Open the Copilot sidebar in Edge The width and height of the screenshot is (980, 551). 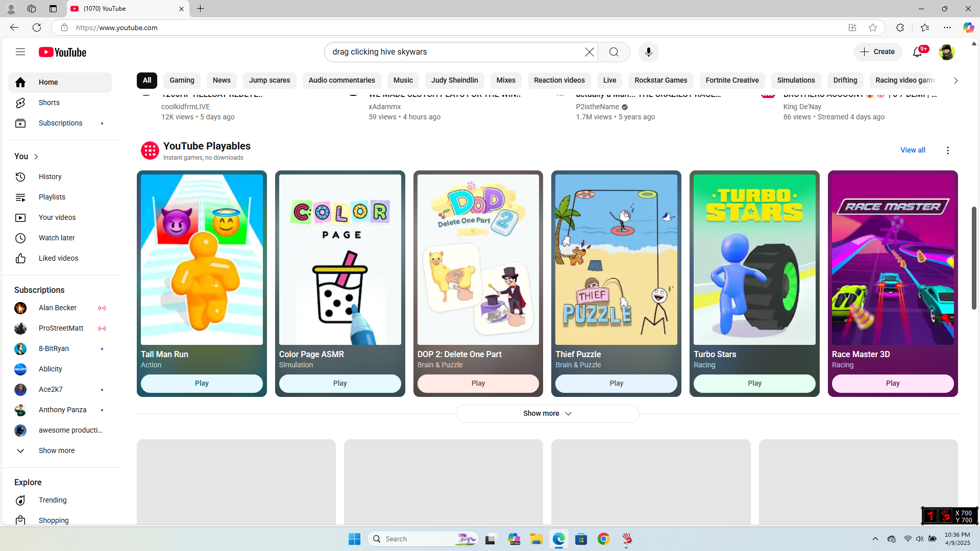pos(968,28)
